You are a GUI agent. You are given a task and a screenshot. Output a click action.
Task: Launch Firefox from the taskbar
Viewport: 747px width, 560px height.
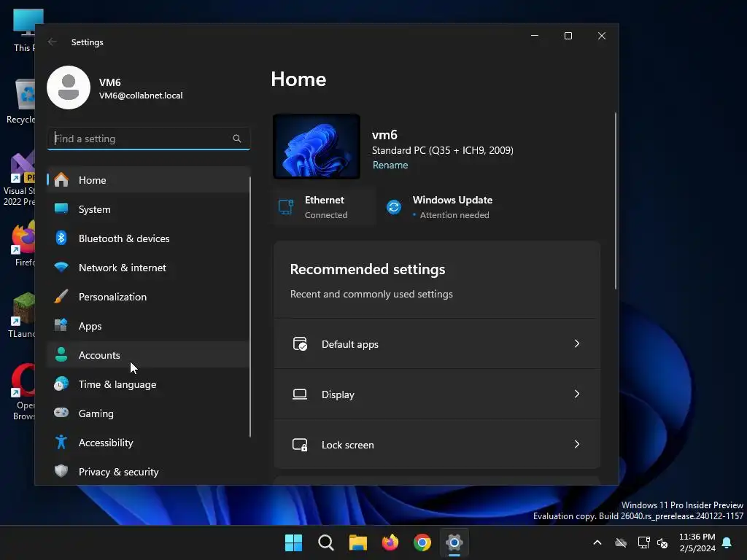tap(390, 542)
